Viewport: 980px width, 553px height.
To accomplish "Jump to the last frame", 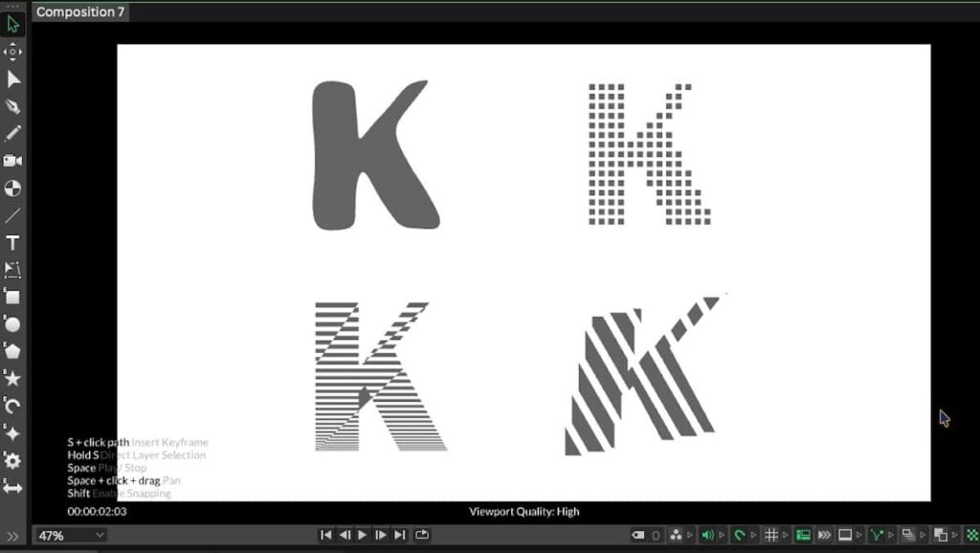I will pos(400,535).
